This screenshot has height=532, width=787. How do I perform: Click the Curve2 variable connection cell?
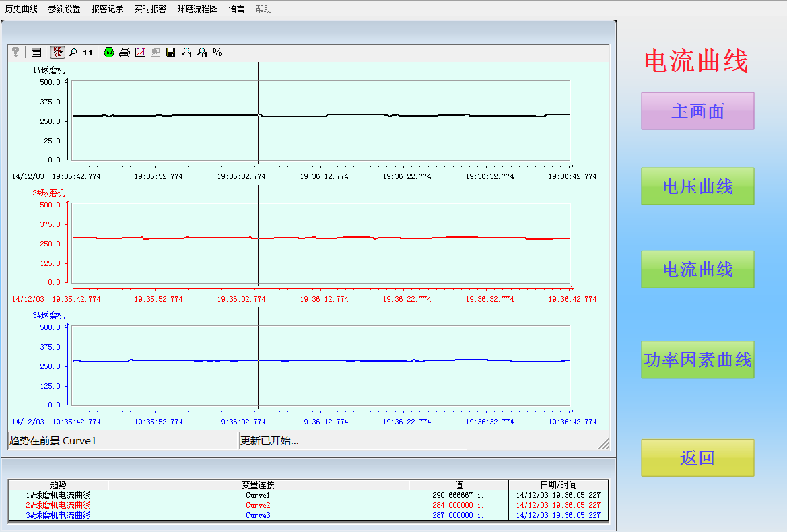point(258,505)
